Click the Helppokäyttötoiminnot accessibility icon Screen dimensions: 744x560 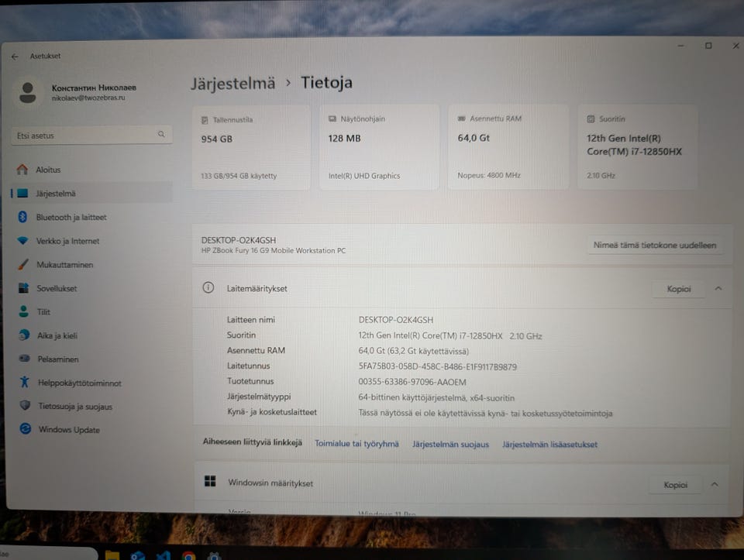coord(25,382)
